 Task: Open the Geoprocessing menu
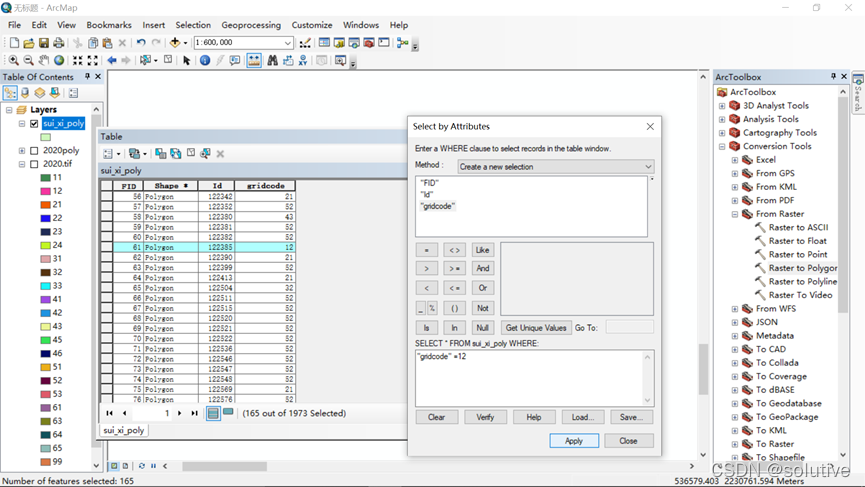(251, 25)
